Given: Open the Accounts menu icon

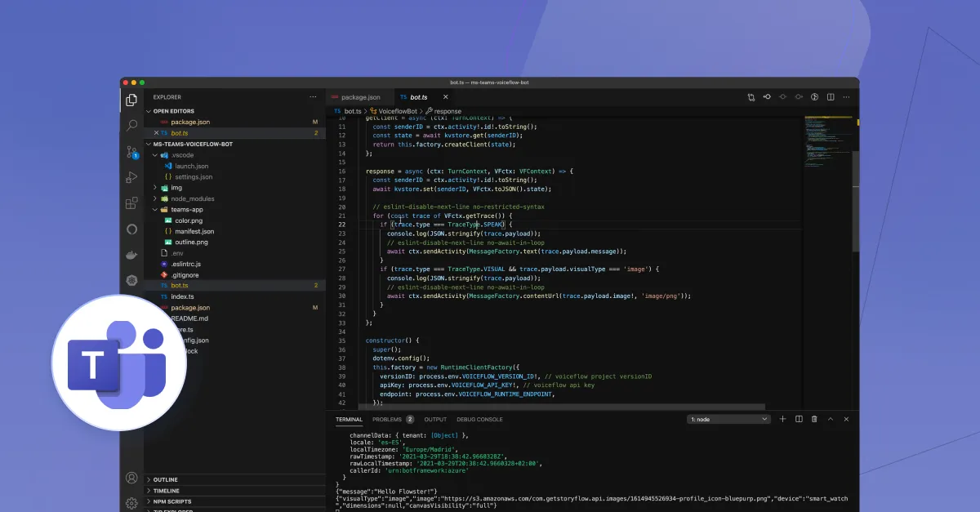Looking at the screenshot, I should point(131,478).
